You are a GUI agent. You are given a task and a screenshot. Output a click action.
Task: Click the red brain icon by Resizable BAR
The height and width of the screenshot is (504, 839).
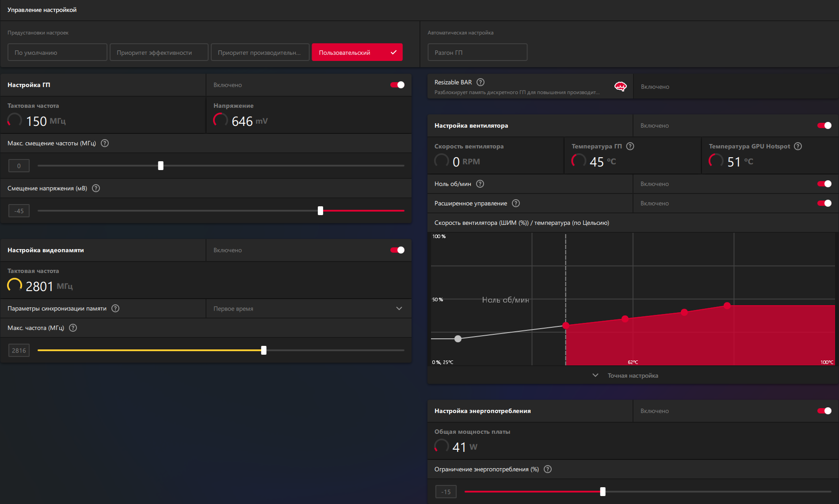620,87
